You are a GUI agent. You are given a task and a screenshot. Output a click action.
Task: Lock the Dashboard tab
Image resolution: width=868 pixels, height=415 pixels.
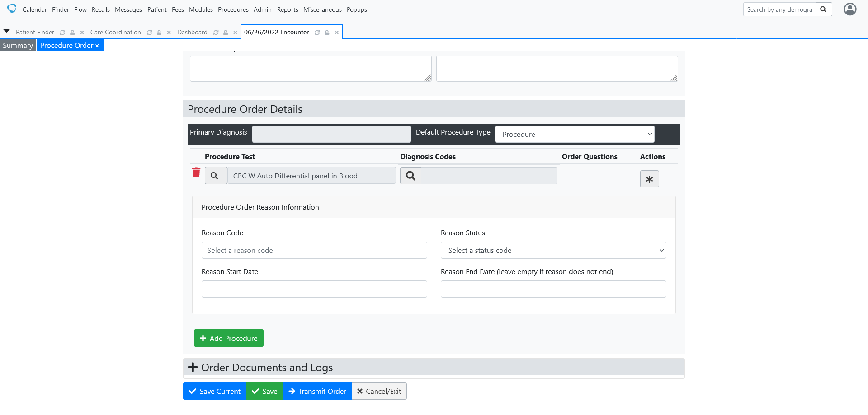[225, 32]
